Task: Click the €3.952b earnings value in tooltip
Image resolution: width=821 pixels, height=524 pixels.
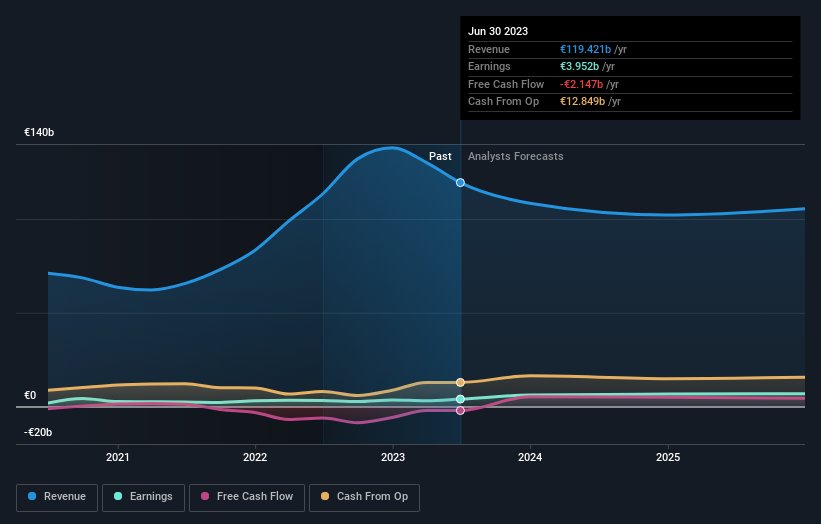Action: click(579, 66)
